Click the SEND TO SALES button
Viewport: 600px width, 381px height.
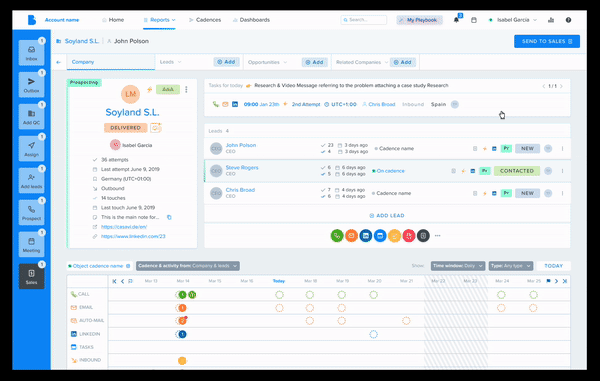point(547,41)
